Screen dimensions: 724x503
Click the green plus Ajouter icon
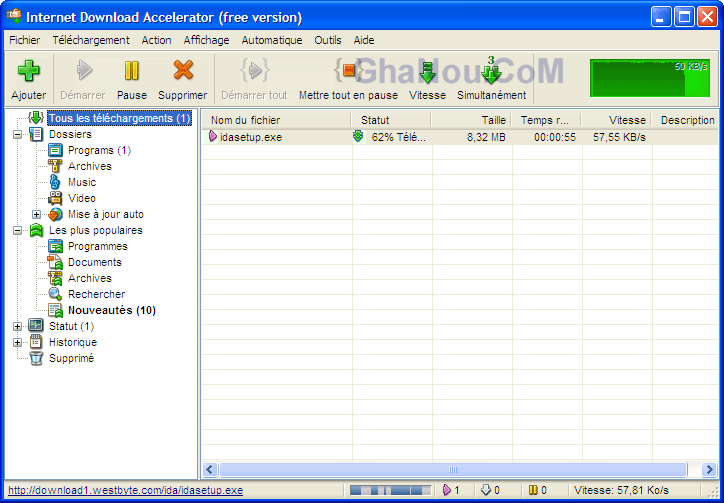(x=29, y=71)
